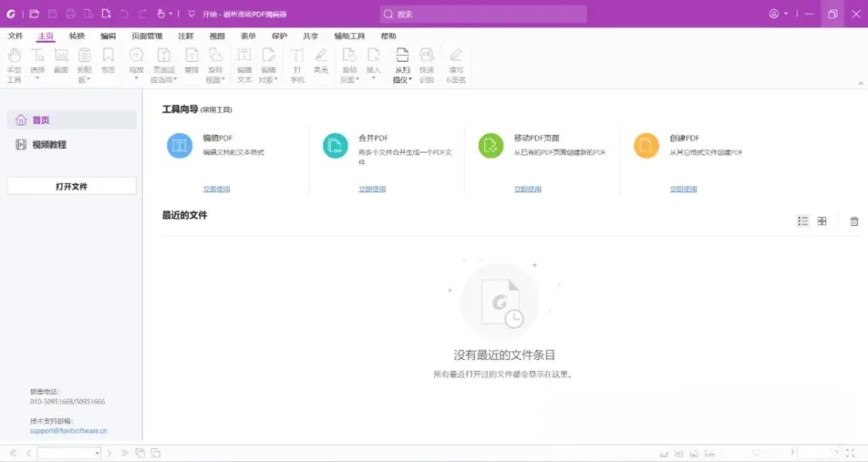Click 立即使用 link under 合并PDF
Viewport: 868px width, 462px height.
[x=372, y=189]
